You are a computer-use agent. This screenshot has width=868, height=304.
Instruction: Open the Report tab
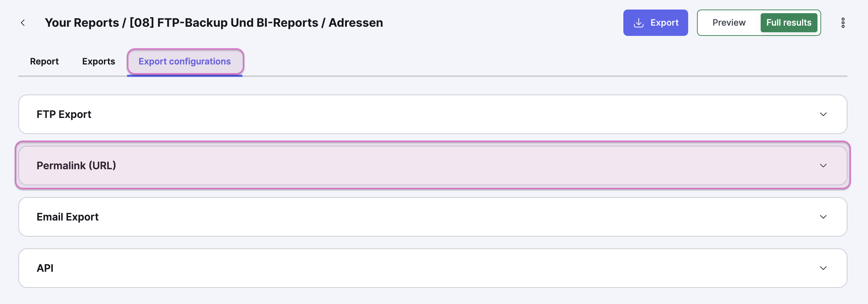[44, 62]
